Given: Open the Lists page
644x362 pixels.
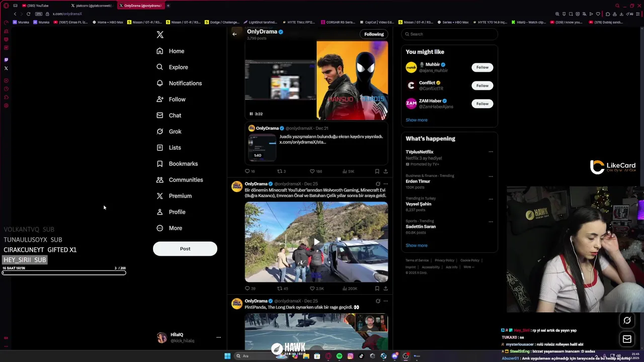Looking at the screenshot, I should [169, 147].
